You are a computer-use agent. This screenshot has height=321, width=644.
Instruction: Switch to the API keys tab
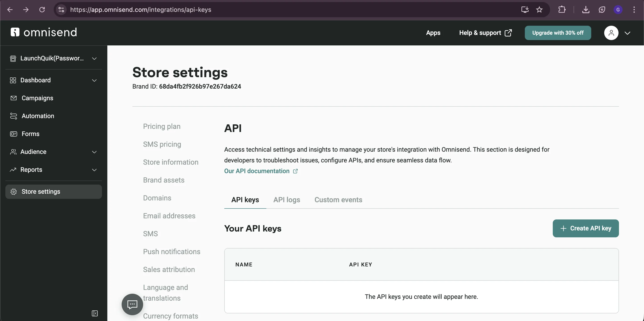[245, 200]
